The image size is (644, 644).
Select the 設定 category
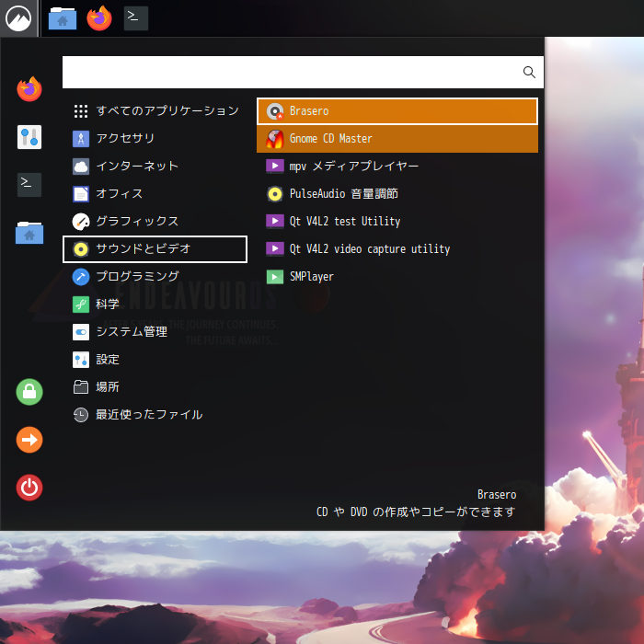(155, 360)
